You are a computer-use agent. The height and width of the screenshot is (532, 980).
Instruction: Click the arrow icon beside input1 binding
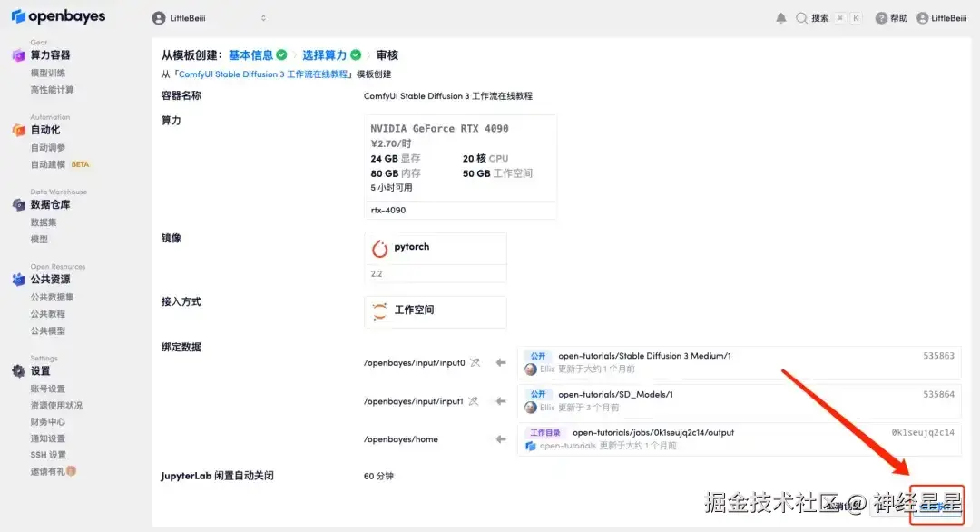coord(501,401)
